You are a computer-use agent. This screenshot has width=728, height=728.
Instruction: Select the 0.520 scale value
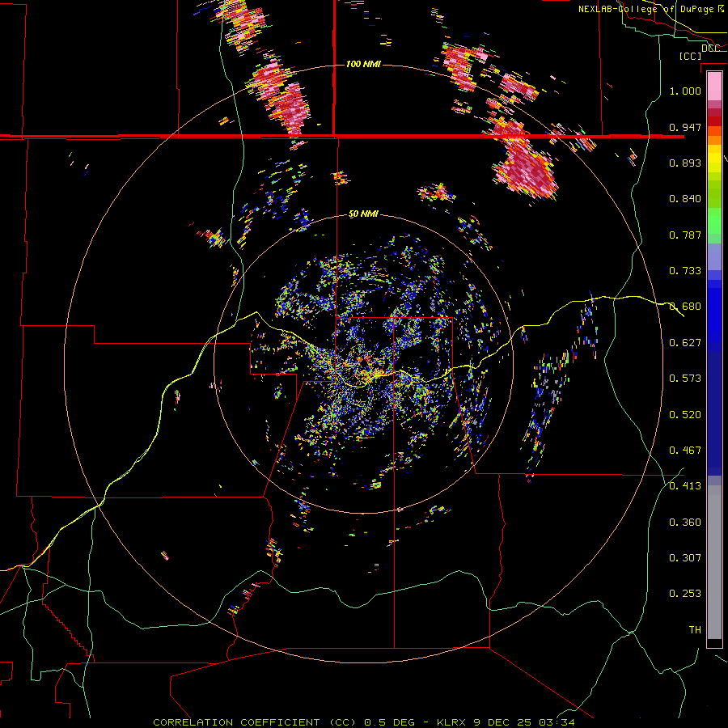tap(685, 415)
